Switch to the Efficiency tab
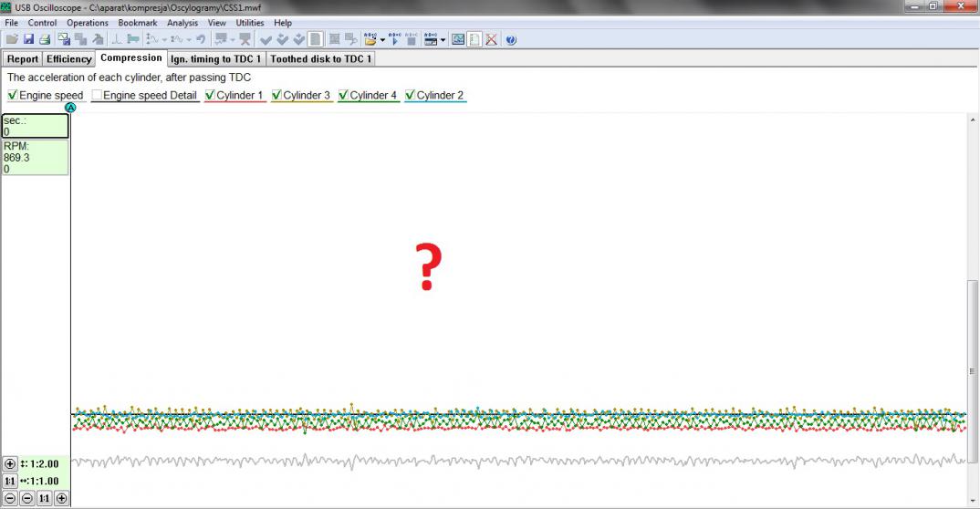This screenshot has width=980, height=509. (x=69, y=59)
